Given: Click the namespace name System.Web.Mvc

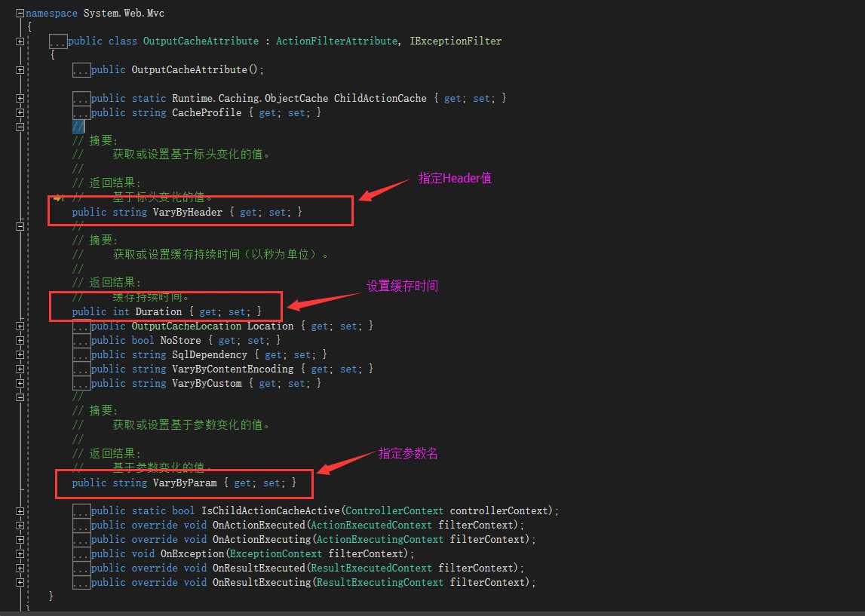Looking at the screenshot, I should pos(124,14).
